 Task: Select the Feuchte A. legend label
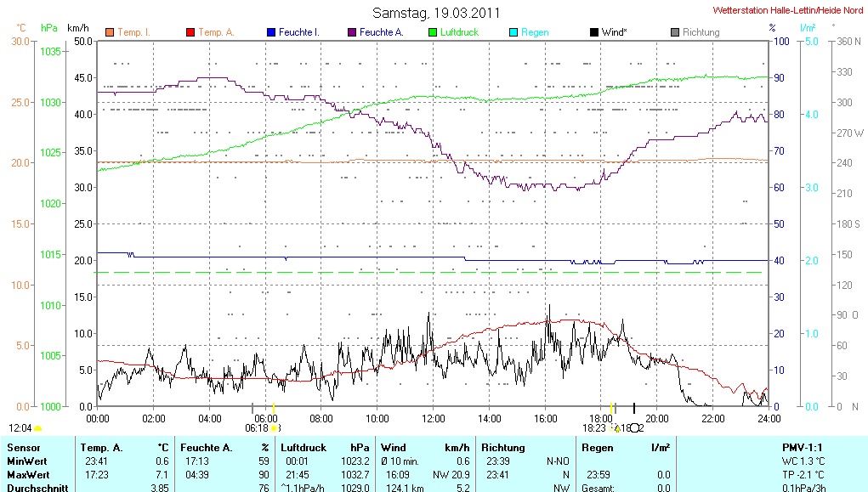pyautogui.click(x=381, y=32)
